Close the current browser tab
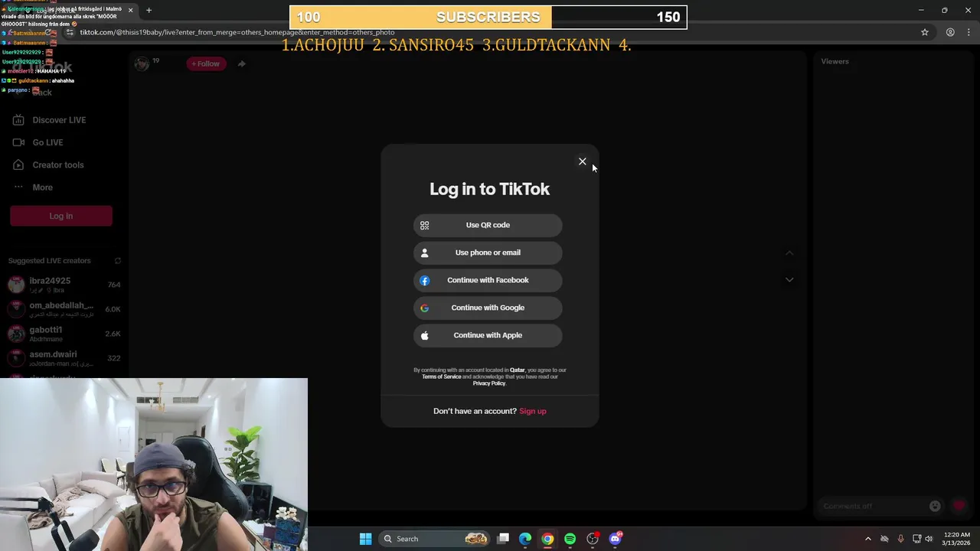The height and width of the screenshot is (551, 980). pyautogui.click(x=130, y=10)
